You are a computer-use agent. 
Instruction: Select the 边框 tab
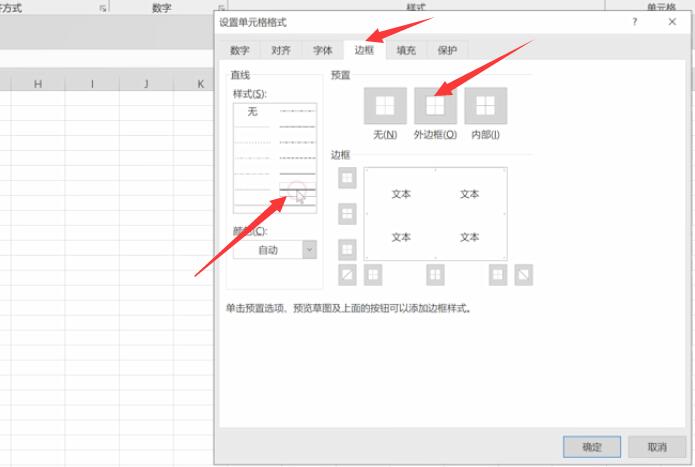click(364, 50)
